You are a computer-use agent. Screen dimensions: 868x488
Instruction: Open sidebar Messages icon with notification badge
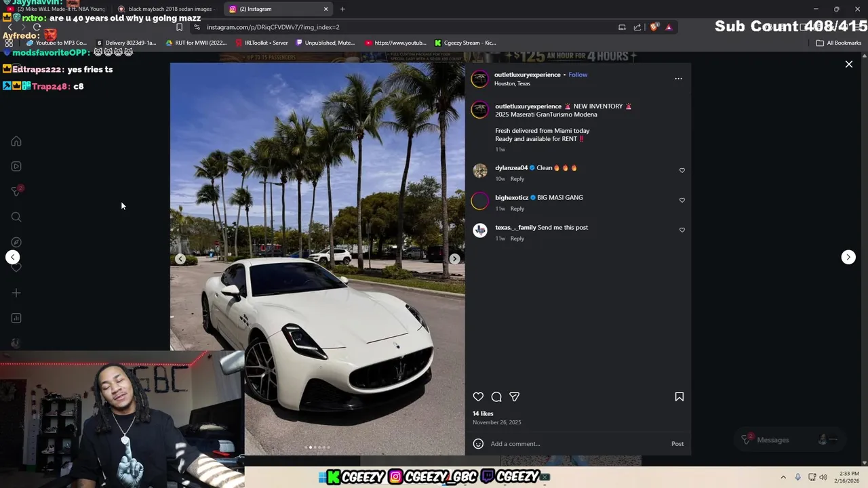click(17, 191)
